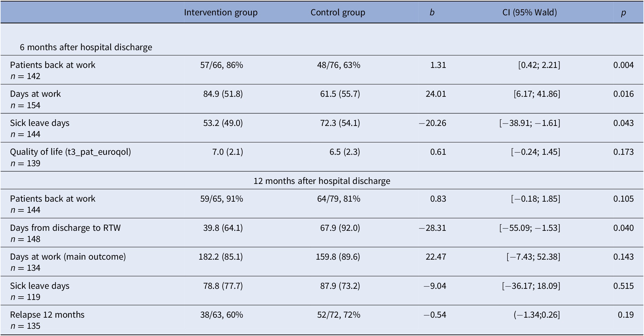Select the 48/76, 63% cell
Viewport: 644px width, 336px height.
339,65
